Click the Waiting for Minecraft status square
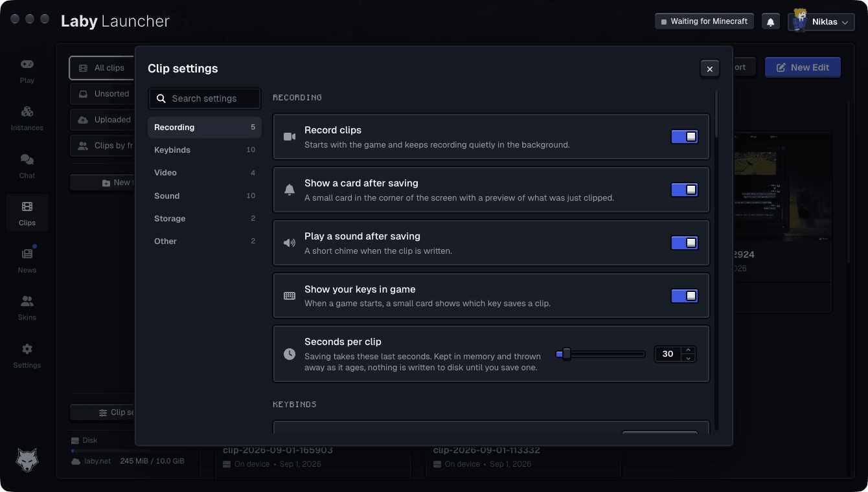This screenshot has width=868, height=492. pos(663,22)
